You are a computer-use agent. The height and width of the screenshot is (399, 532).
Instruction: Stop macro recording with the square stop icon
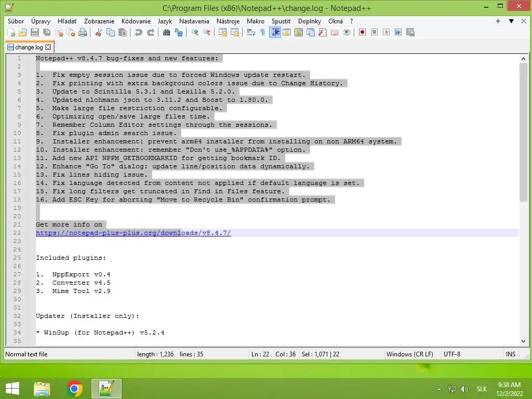click(374, 32)
